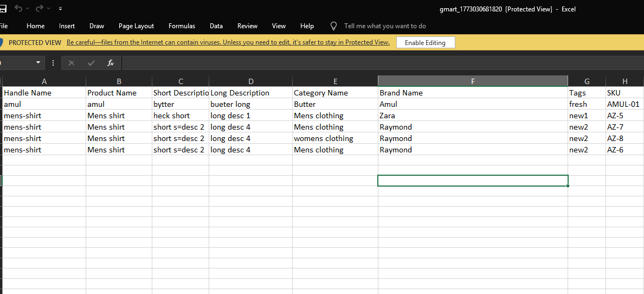Click the Undo arrow icon
Viewport: 644px width, 294px height.
[x=18, y=8]
